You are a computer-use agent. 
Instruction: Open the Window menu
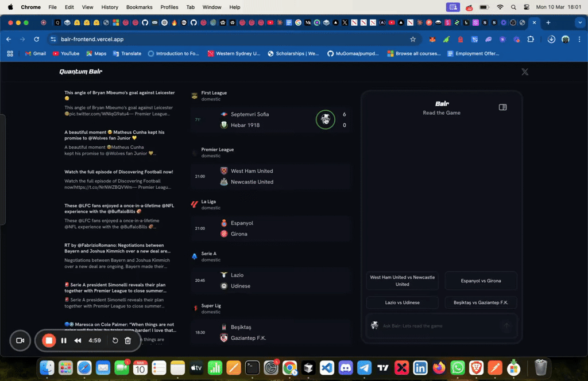coord(212,7)
